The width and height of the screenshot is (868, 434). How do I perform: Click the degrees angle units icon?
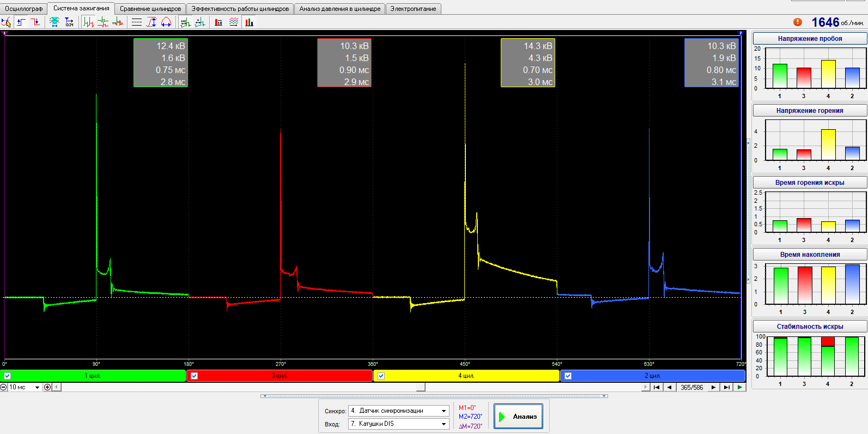200,22
